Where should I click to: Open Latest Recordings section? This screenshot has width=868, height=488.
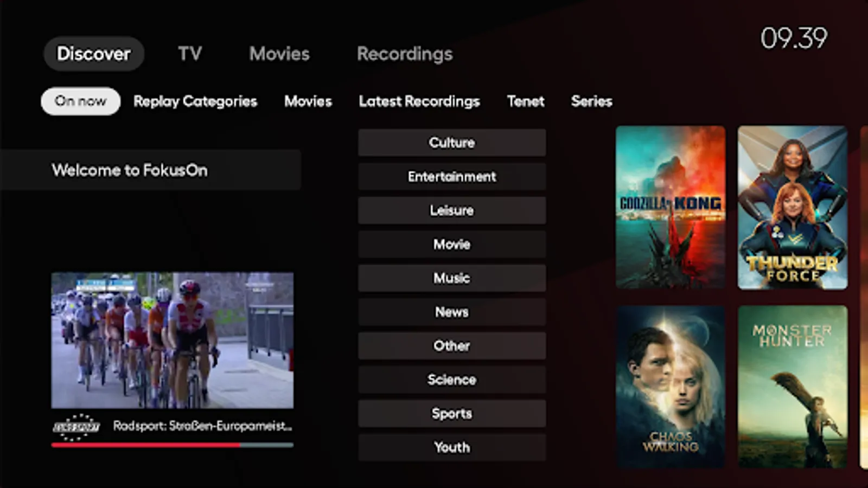pos(419,101)
